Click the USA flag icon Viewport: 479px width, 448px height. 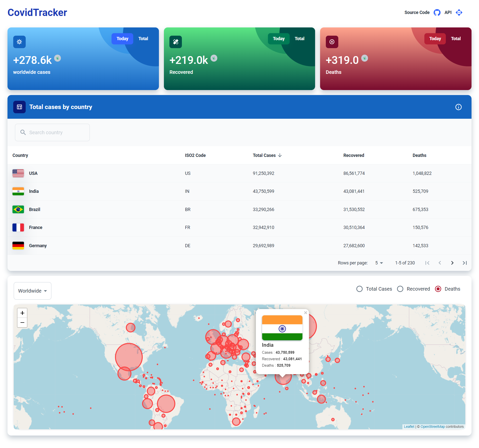(x=18, y=173)
